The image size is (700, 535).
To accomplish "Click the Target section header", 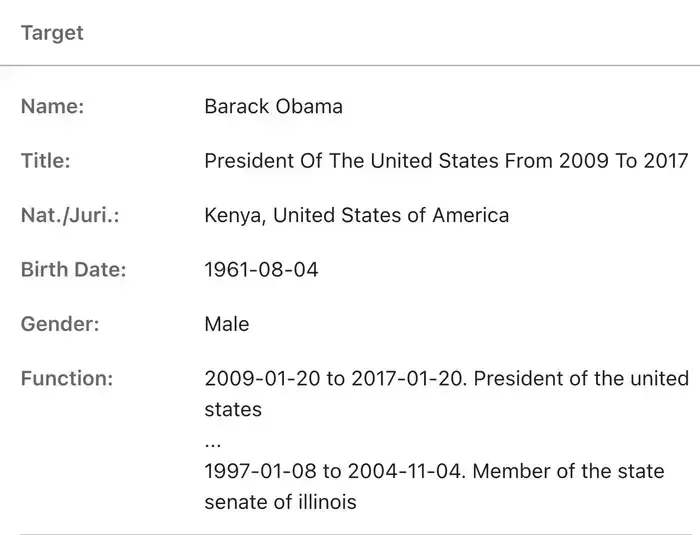I will click(52, 33).
